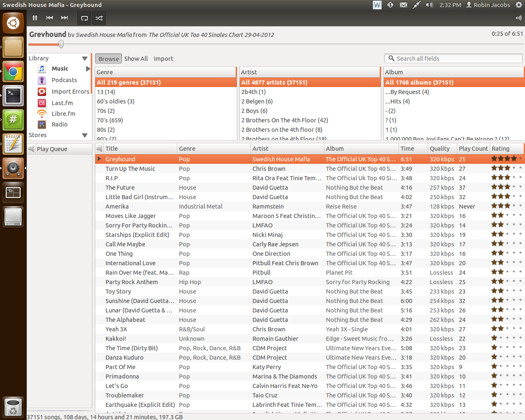Set star rating for Amerika
Screen dimensions: 525x420
507,206
